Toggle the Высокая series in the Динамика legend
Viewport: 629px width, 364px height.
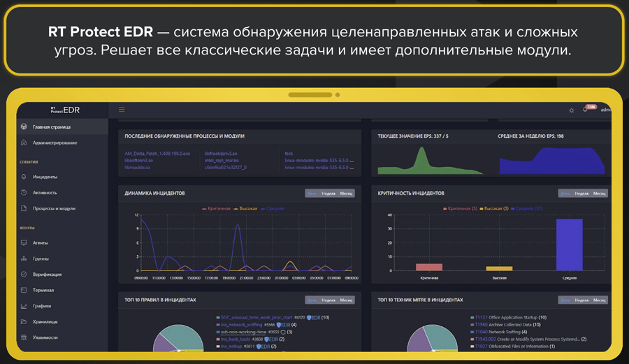pos(245,208)
